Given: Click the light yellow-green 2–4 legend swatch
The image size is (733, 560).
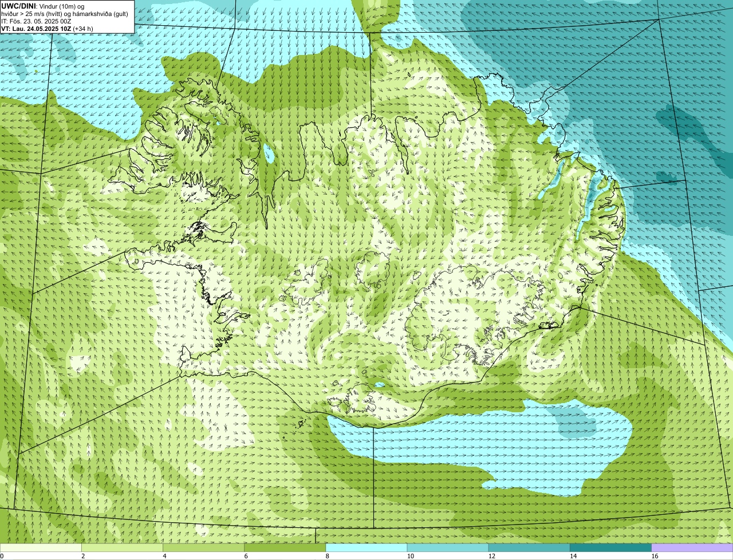Looking at the screenshot, I should pos(122,548).
